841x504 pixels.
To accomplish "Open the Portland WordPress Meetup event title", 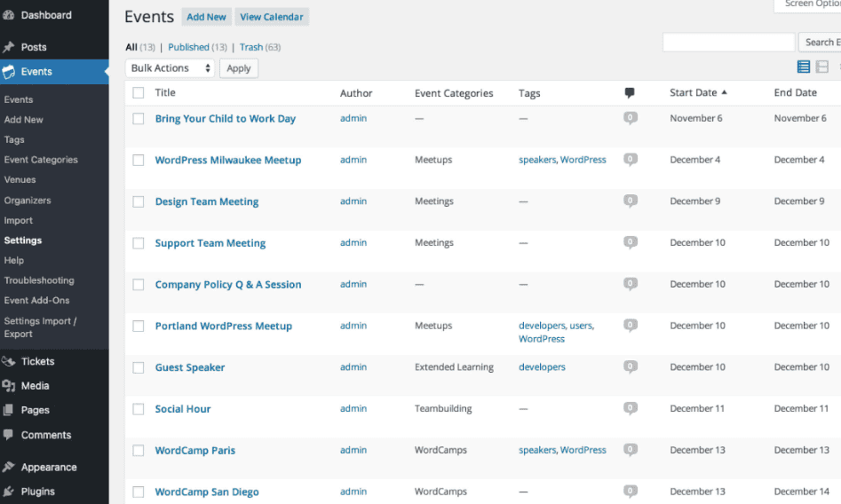I will click(x=224, y=326).
